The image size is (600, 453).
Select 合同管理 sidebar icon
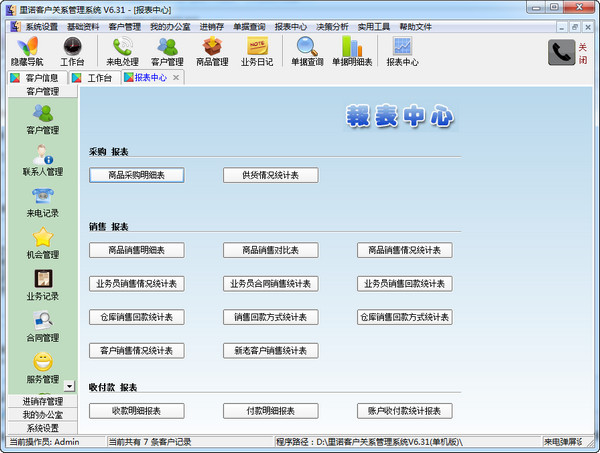[42, 327]
